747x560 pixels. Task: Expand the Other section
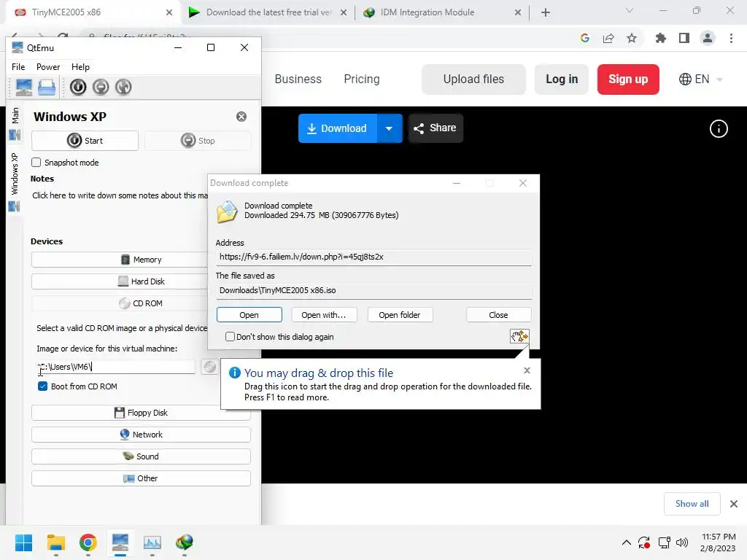point(141,478)
